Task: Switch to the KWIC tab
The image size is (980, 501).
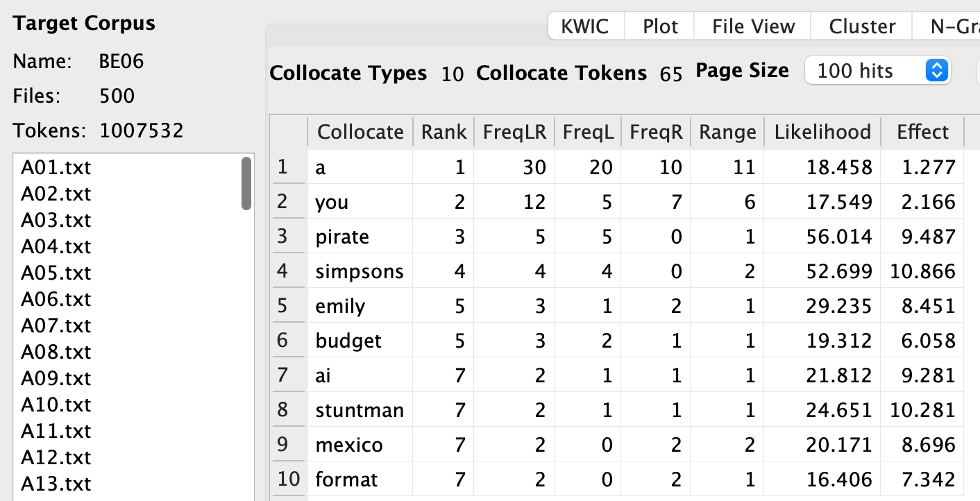Action: click(x=585, y=26)
